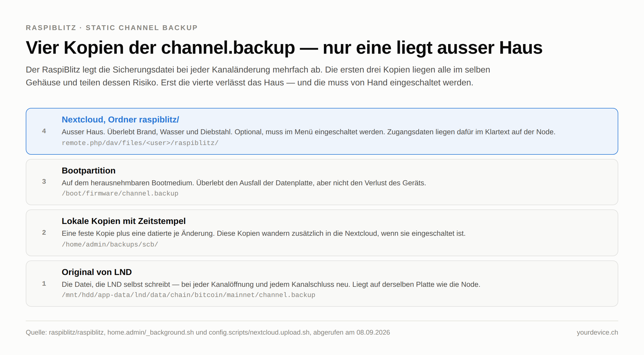Select the /mnt/hdd/app-data/lnd mainnet channel.backup path
This screenshot has width=644, height=355.
(x=188, y=295)
